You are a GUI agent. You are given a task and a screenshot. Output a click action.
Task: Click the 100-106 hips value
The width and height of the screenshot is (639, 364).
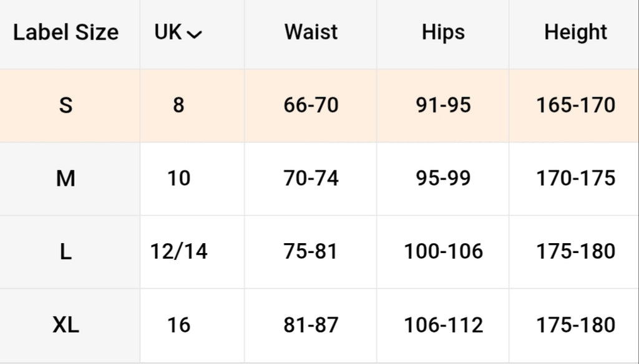click(443, 252)
